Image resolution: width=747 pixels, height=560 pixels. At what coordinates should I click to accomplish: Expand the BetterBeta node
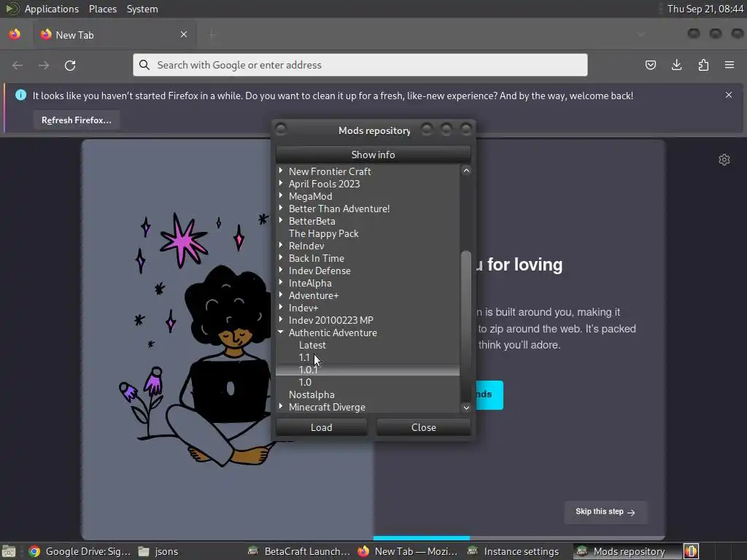point(281,220)
